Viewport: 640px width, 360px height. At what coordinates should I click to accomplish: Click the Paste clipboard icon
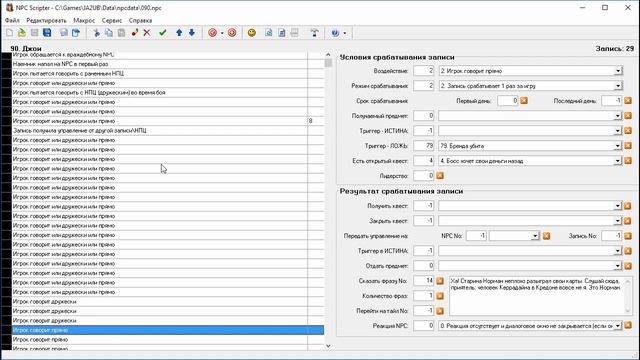121,33
